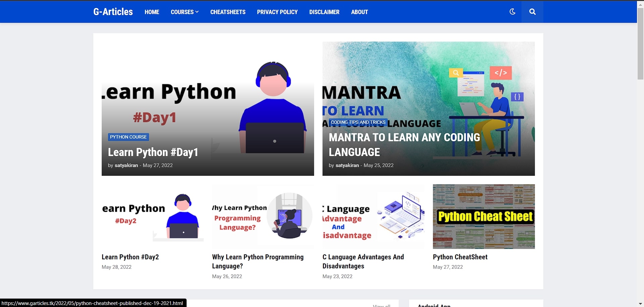
Task: Expand the Courses dropdown menu
Action: pyautogui.click(x=184, y=12)
